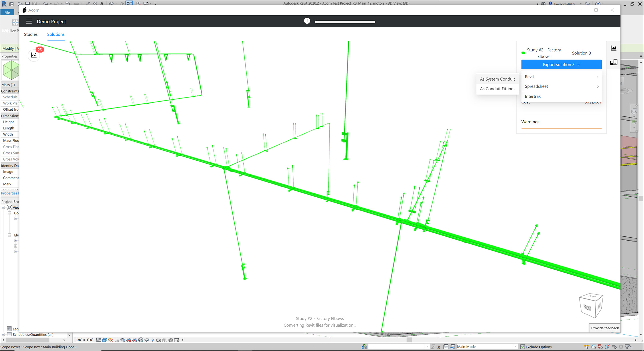Image resolution: width=644 pixels, height=351 pixels.
Task: Click Revit filter icon in status bar
Action: 627,347
